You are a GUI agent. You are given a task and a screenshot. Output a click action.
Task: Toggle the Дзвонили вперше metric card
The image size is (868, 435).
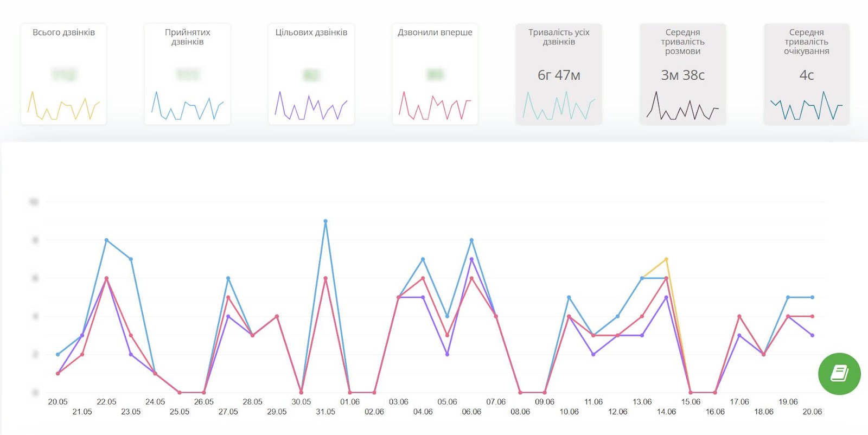(435, 74)
